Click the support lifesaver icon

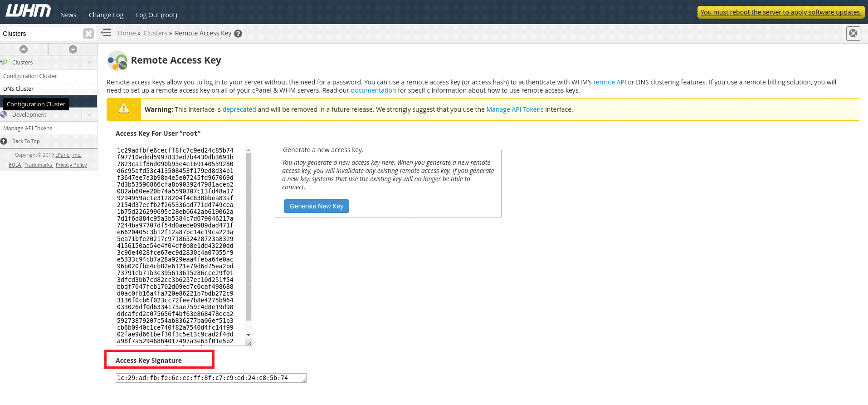point(853,33)
